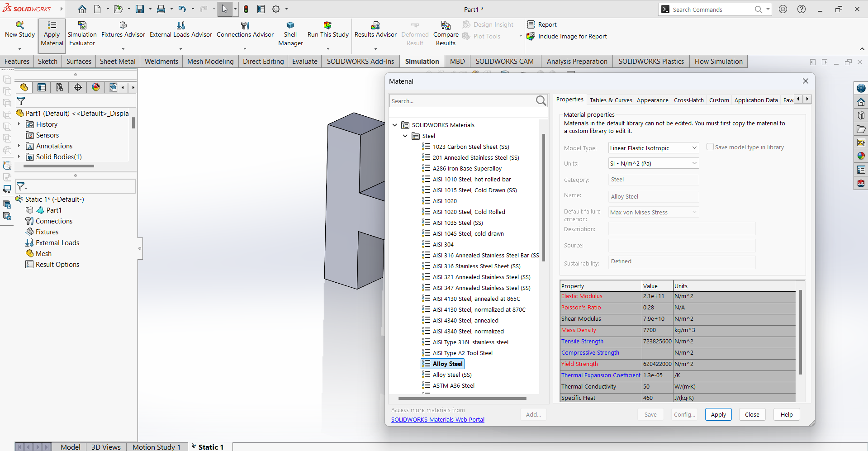Click the search magnifier in Material dialog
Screen dimensions: 868x451
541,100
